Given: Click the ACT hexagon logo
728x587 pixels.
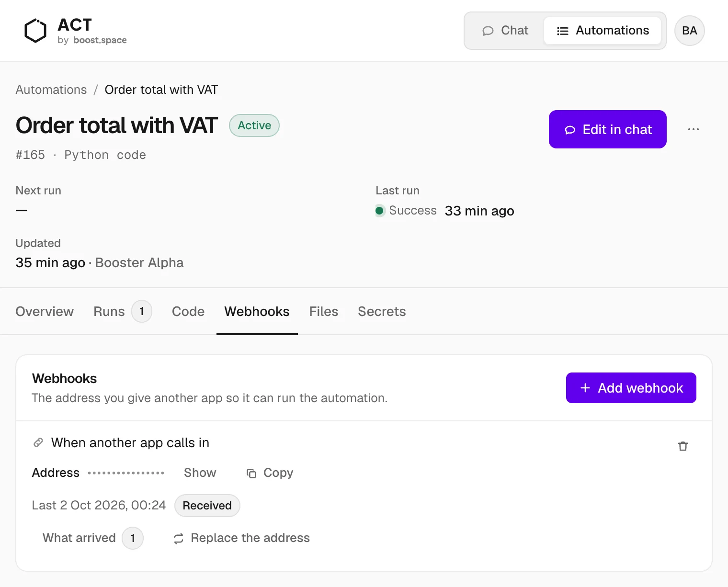Looking at the screenshot, I should click(x=35, y=31).
